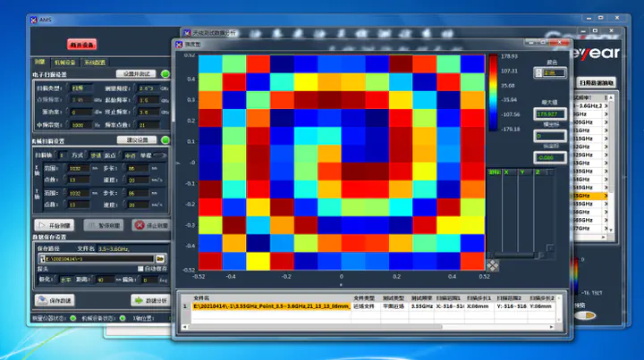The height and width of the screenshot is (360, 644).
Task: Select the highlighted file path row in table
Action: click(271, 306)
